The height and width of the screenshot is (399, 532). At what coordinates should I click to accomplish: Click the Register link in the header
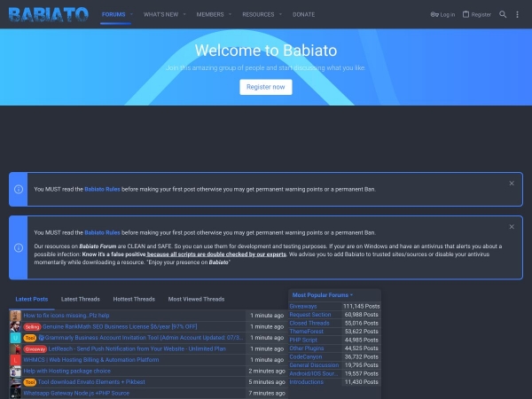(x=477, y=14)
